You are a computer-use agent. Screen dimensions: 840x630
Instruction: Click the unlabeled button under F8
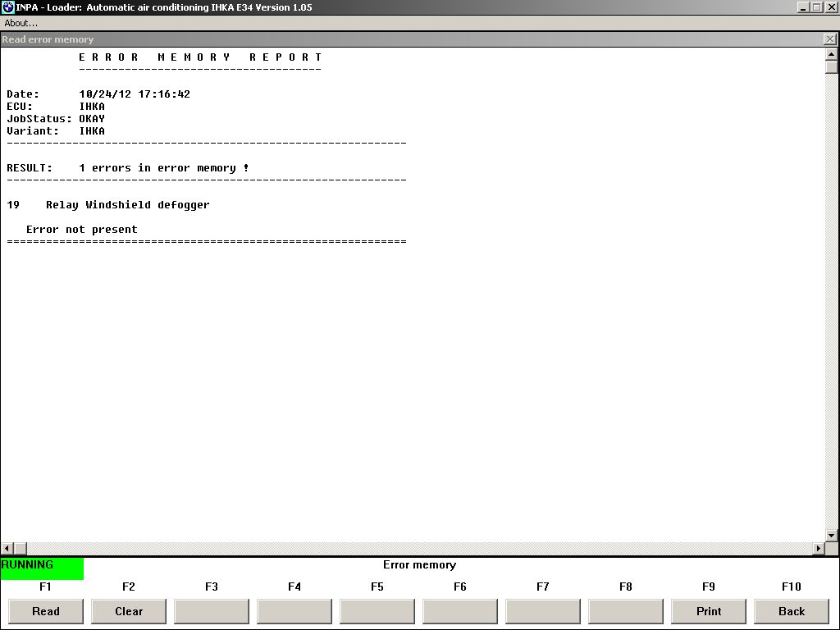click(x=626, y=611)
